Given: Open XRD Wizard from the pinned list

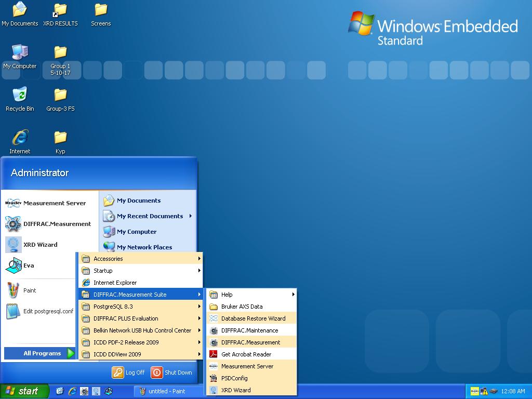Looking at the screenshot, I should click(40, 245).
